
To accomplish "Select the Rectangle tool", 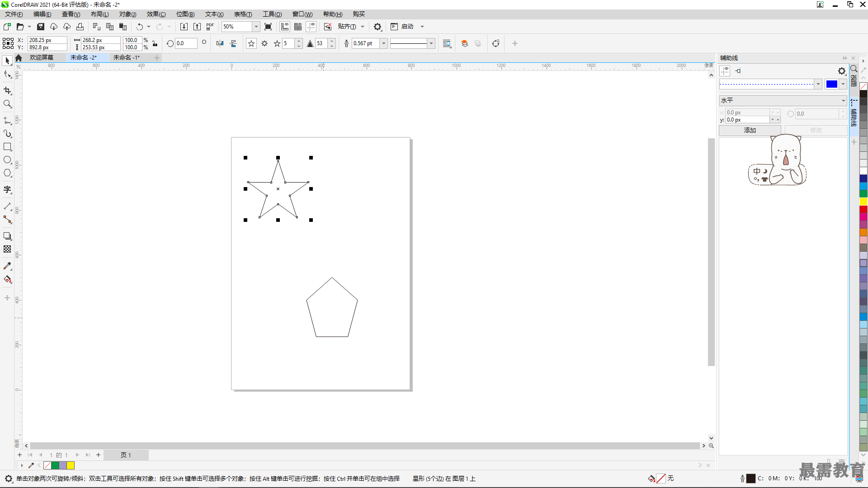I will (7, 147).
